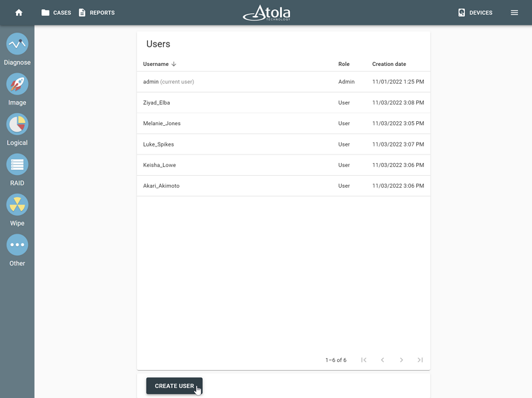532x398 pixels.
Task: Sort by Username column arrow
Action: coord(174,64)
